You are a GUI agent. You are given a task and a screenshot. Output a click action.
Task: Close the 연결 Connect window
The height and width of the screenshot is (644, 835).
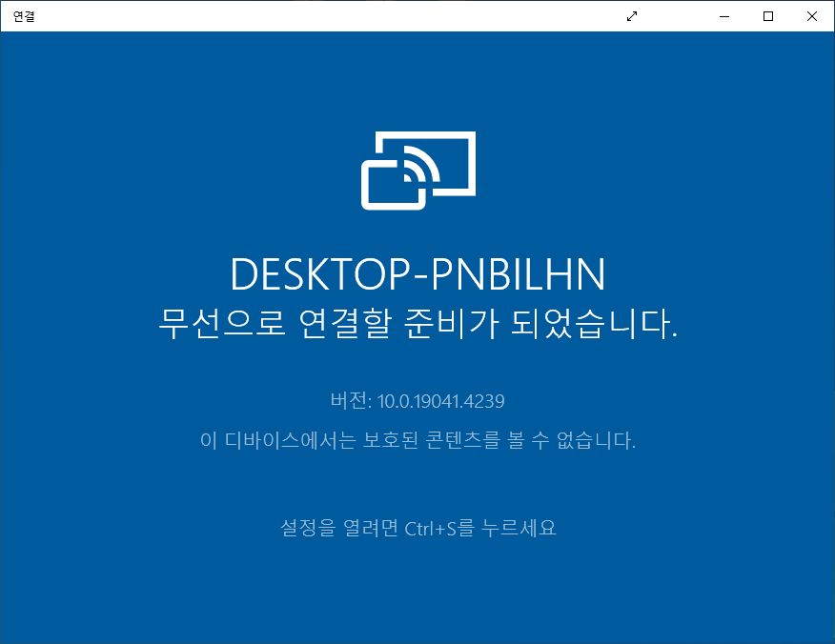812,15
